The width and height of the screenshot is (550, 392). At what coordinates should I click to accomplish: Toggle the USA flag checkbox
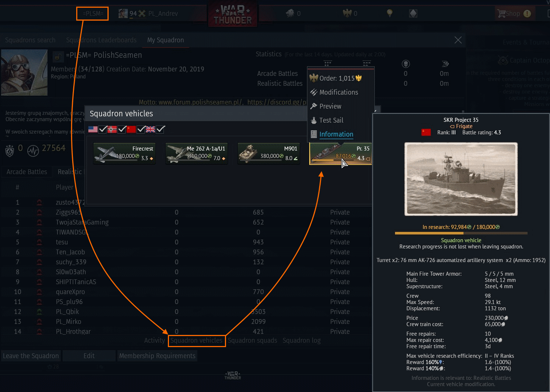click(x=103, y=129)
